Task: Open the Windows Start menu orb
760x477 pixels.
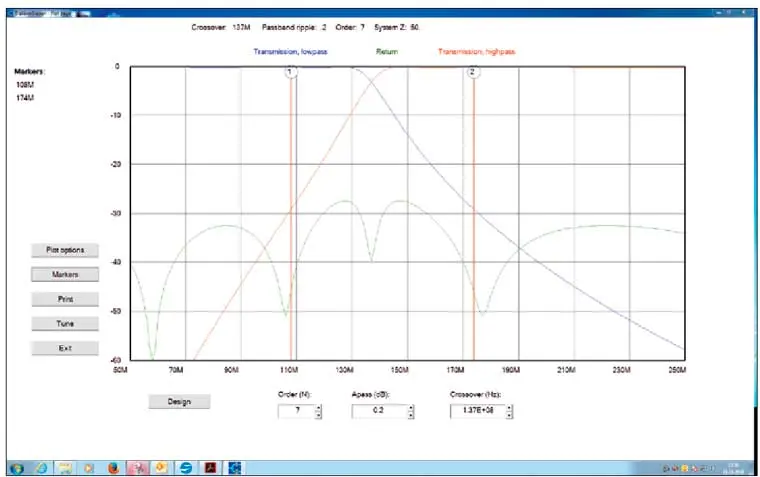Action: coord(17,468)
